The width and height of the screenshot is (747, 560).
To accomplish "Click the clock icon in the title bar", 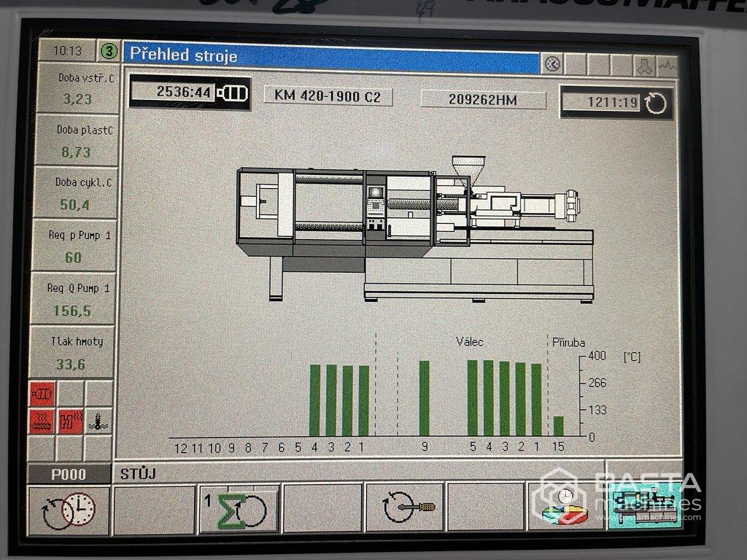I will (x=552, y=64).
